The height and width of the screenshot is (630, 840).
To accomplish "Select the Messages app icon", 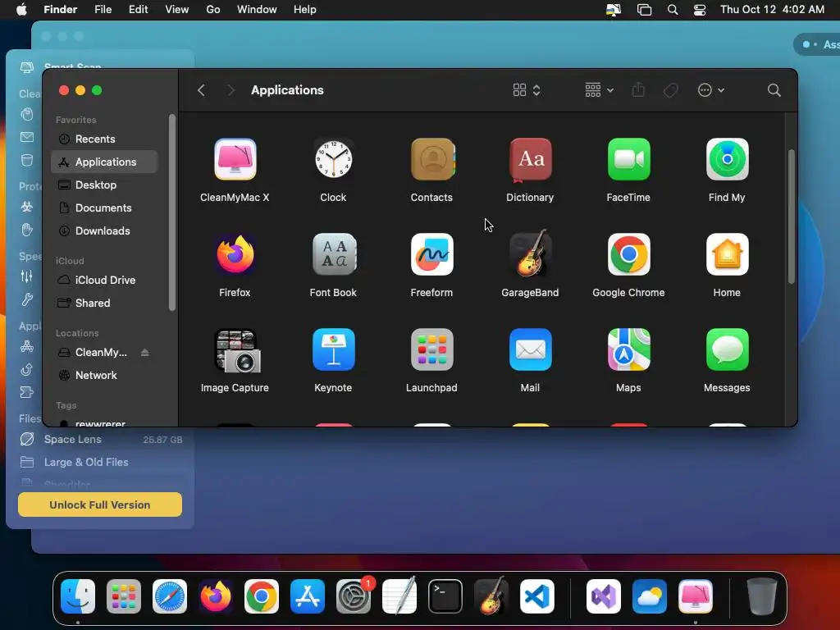I will coord(727,349).
